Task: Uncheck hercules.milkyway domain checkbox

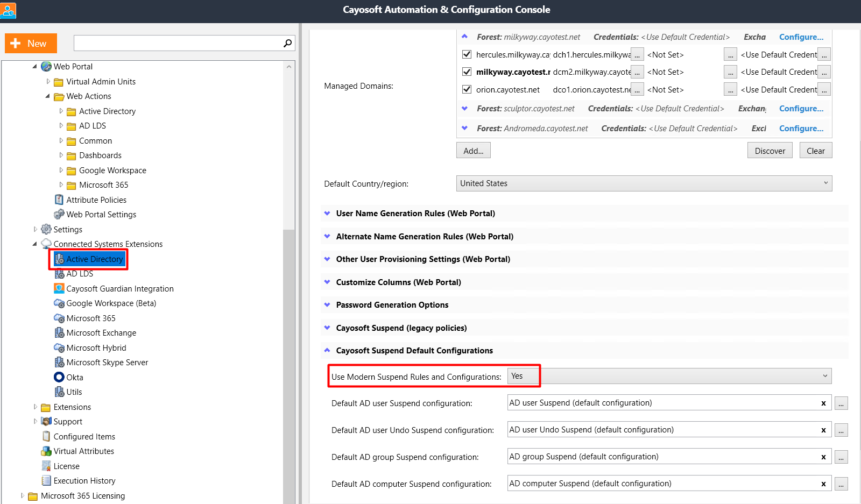Action: [467, 54]
